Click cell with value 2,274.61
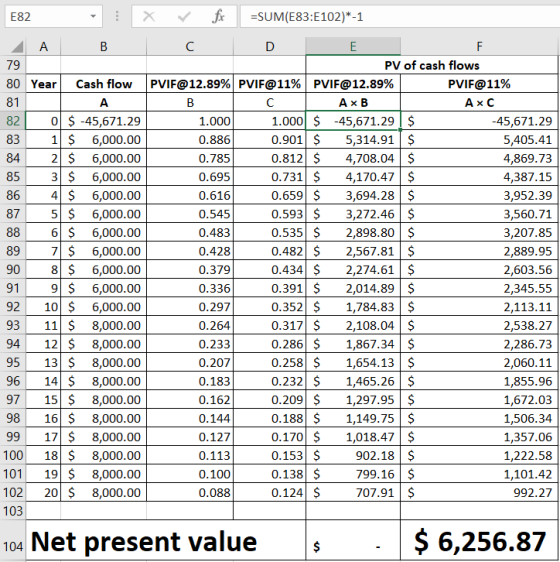The image size is (560, 562). (353, 270)
